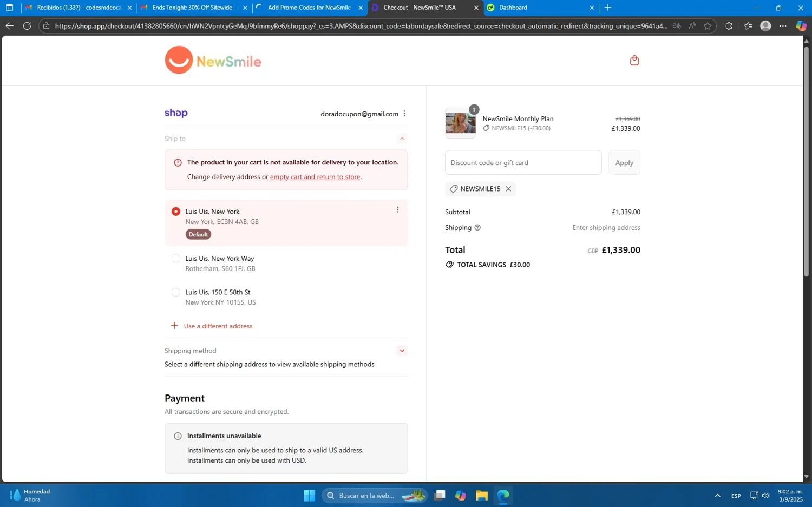Open the favorites list icon in toolbar
Viewport: 812px width, 507px height.
pos(748,26)
